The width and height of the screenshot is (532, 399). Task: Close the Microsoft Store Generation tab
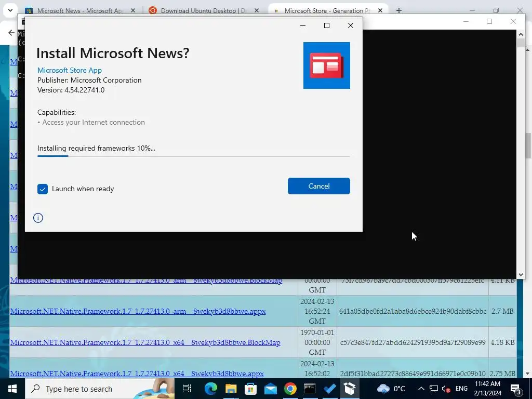tap(380, 10)
